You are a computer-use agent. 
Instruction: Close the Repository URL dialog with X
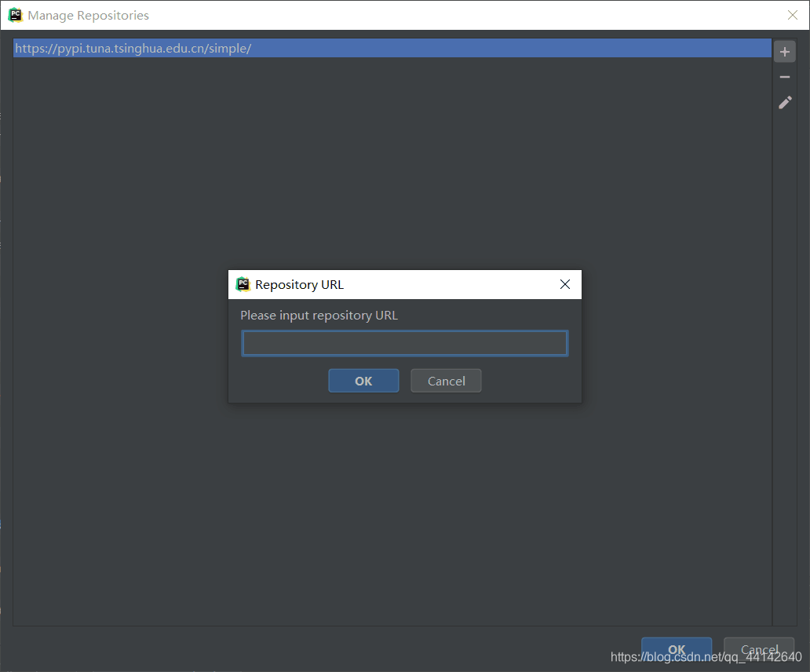click(x=564, y=284)
